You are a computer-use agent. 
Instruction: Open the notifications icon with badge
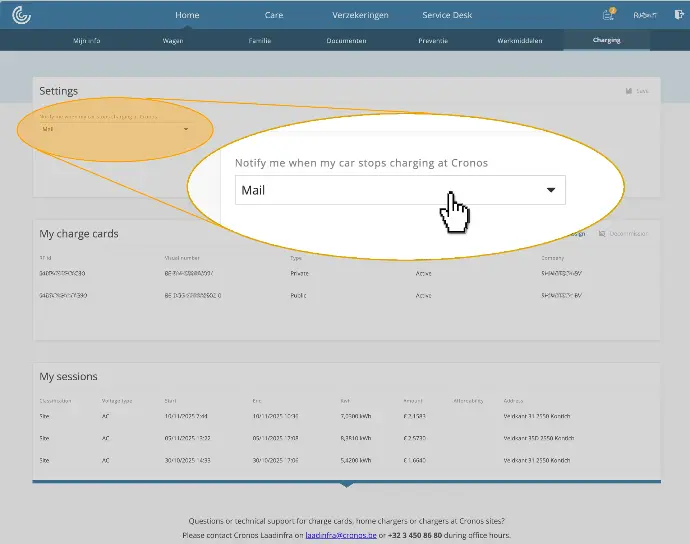tap(608, 15)
